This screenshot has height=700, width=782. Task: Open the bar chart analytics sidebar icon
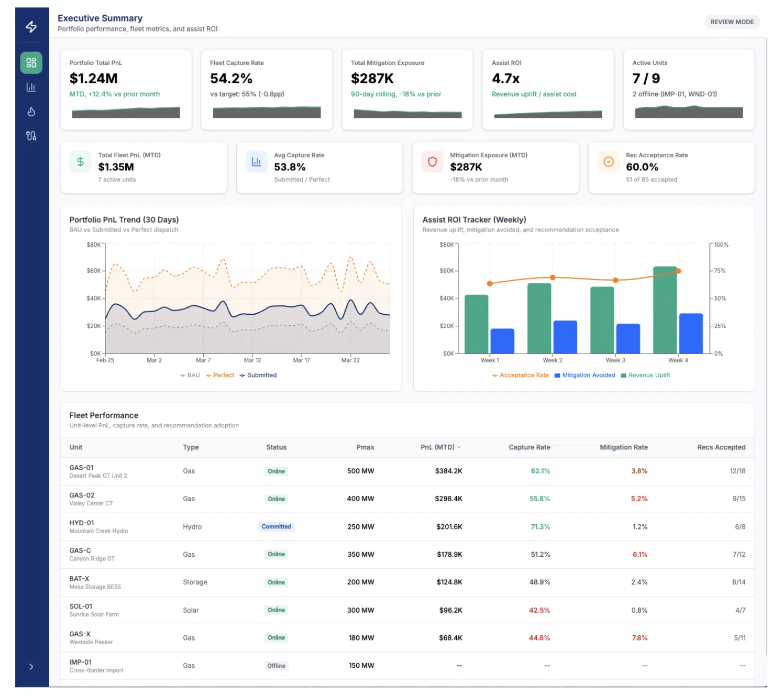(x=31, y=87)
